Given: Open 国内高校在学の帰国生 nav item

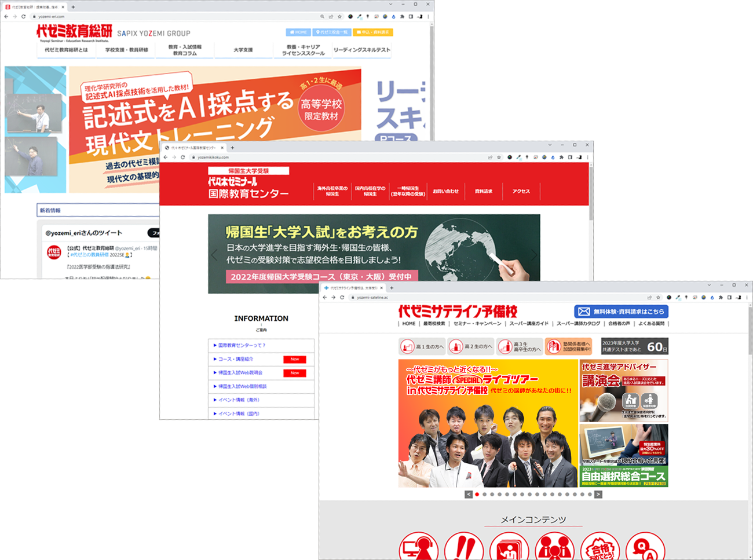Looking at the screenshot, I should 370,191.
